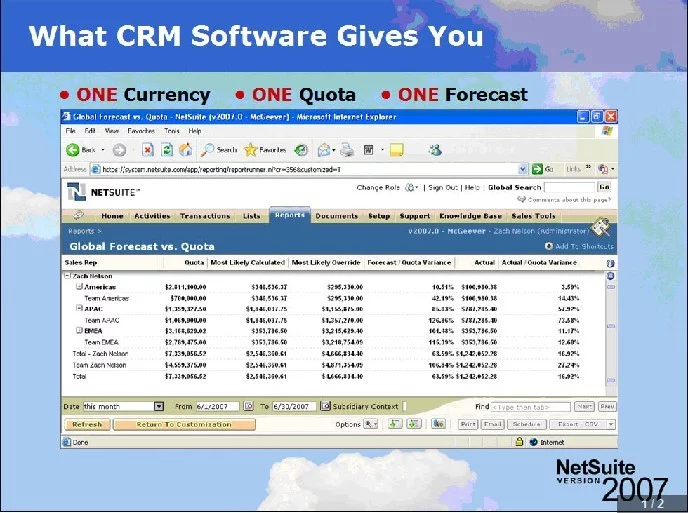688x513 pixels.
Task: Click the browser Forward arrow icon
Action: click(119, 150)
